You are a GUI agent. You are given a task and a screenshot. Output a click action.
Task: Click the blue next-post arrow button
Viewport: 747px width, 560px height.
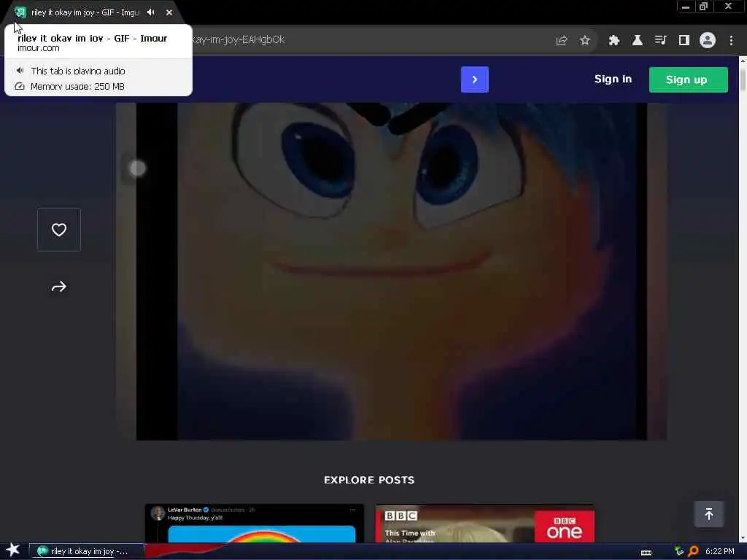coord(474,79)
